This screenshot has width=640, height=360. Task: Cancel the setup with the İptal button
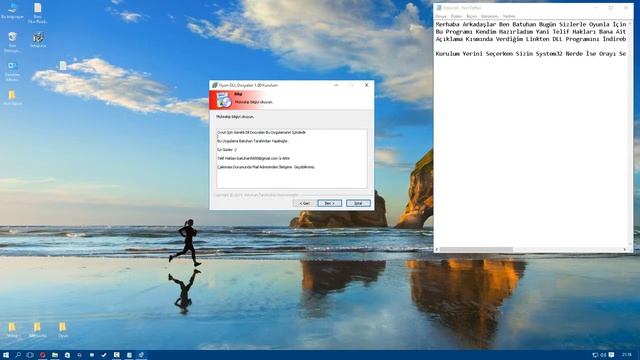point(358,203)
